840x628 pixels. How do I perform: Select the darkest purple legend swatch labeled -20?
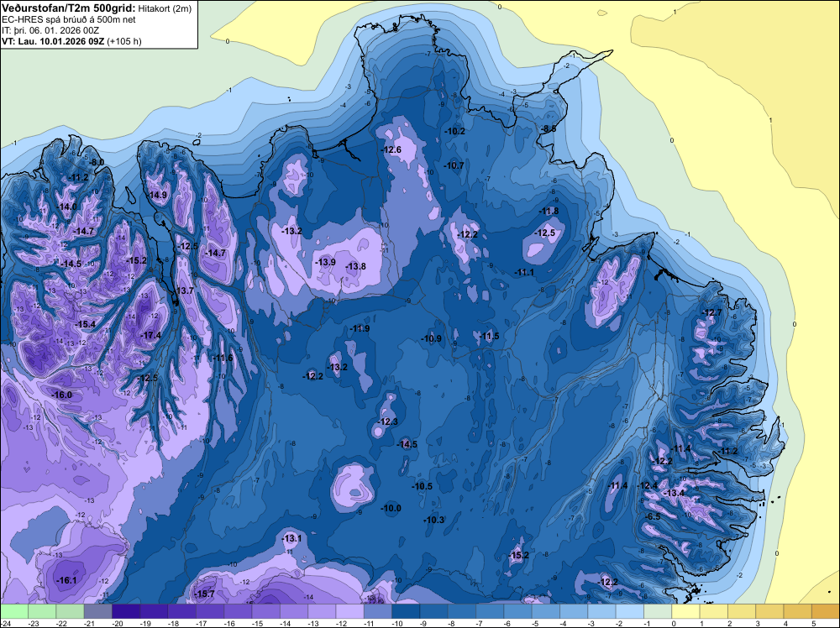(126, 611)
